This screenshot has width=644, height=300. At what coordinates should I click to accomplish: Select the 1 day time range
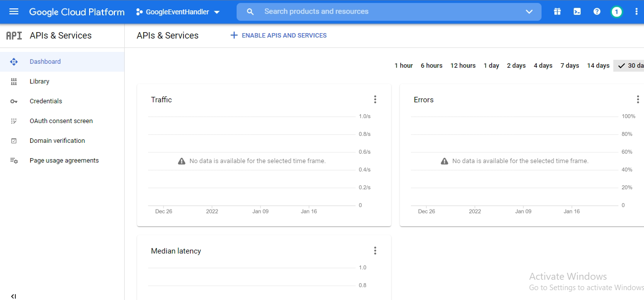coord(492,66)
